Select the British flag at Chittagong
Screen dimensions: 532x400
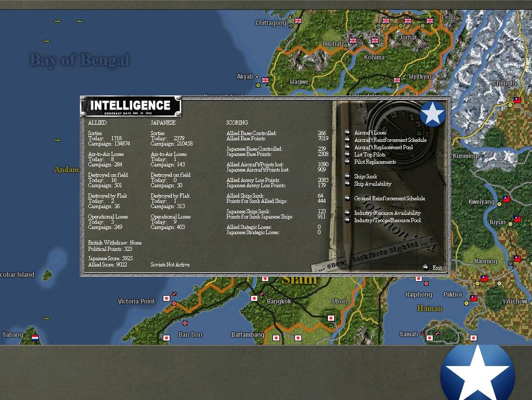[x=298, y=21]
